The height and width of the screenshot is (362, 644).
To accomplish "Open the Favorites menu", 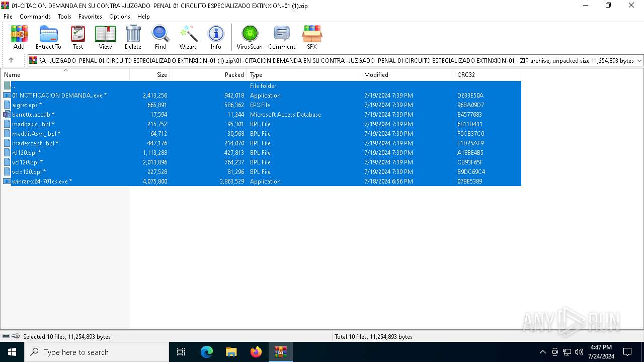I will 90,17.
